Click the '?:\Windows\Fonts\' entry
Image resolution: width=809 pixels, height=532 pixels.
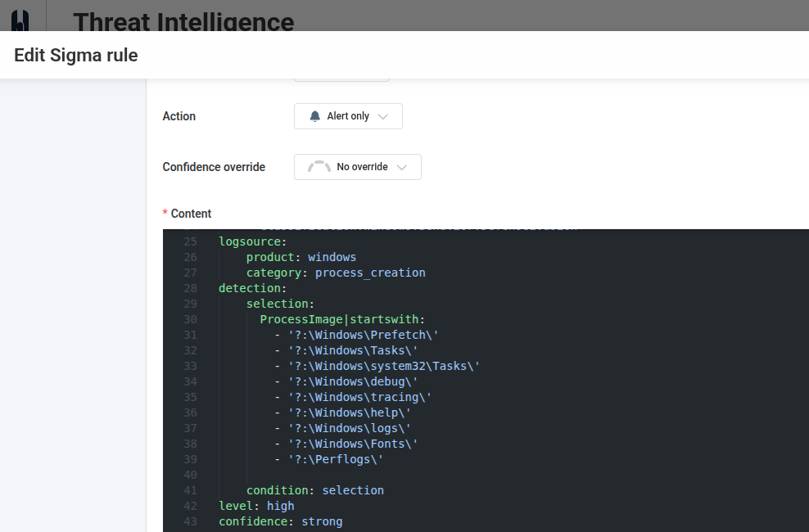point(353,444)
